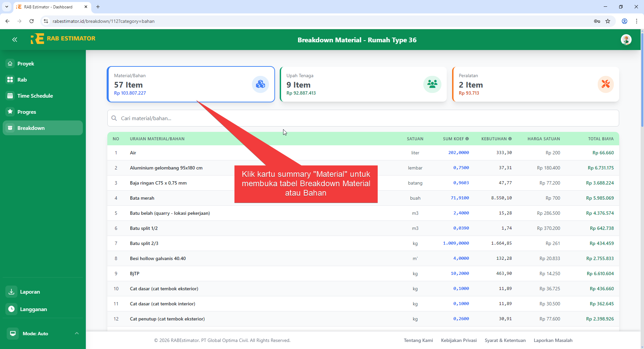The height and width of the screenshot is (349, 644).
Task: Click the Laporan download icon
Action: tap(11, 292)
